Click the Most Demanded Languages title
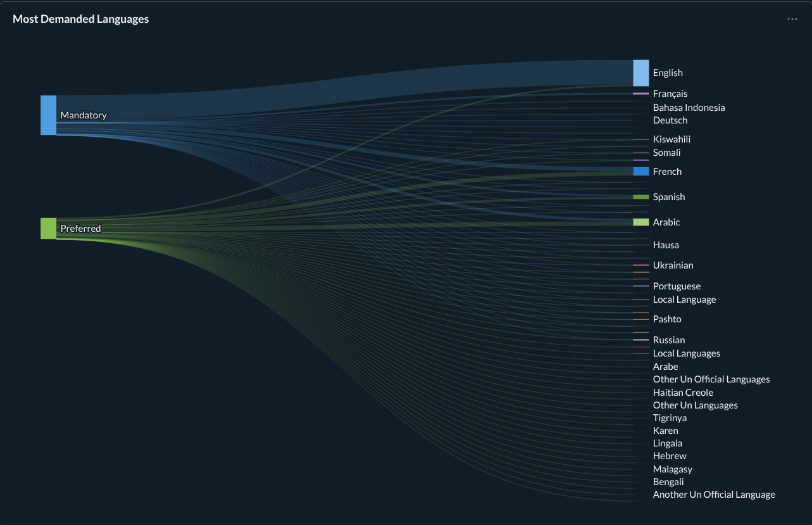 (80, 19)
